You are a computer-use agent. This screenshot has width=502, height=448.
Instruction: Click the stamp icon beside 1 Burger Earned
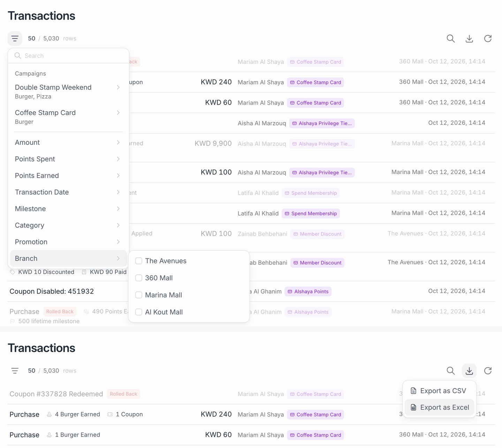pyautogui.click(x=49, y=435)
